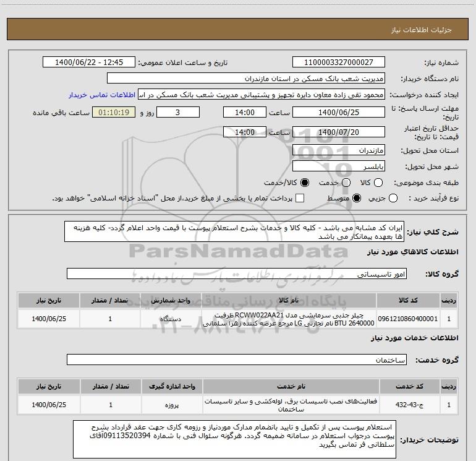This screenshot has height=461, width=476.
Task: Tick the اسناد خزانه اسلامی payment checkbox
Action: [x=300, y=198]
